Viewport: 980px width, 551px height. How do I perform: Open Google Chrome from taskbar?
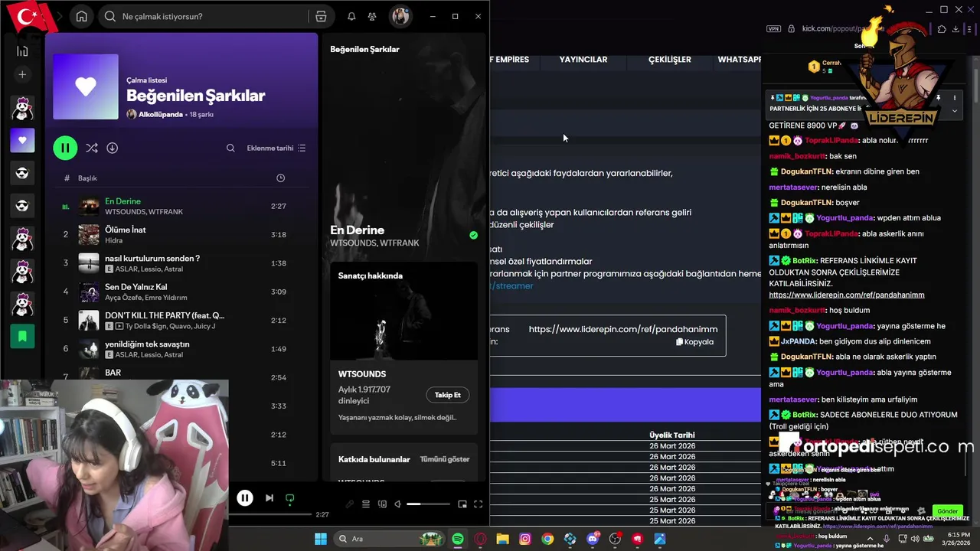click(547, 539)
